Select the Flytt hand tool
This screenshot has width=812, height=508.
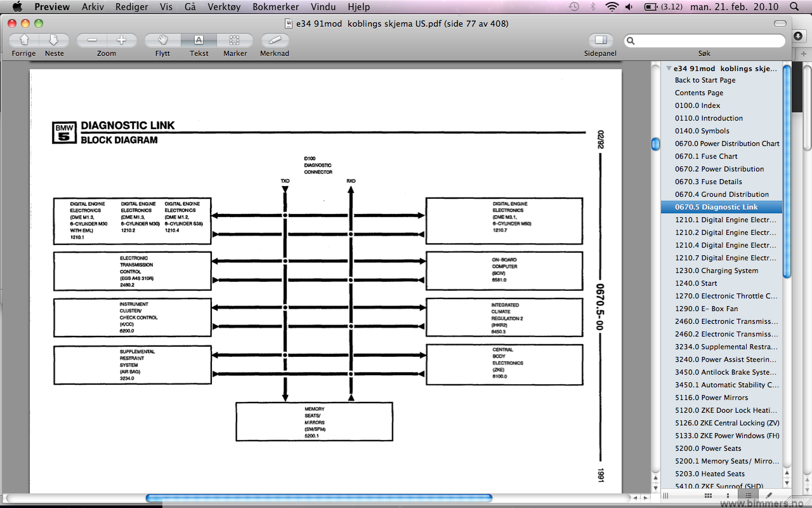tap(162, 40)
